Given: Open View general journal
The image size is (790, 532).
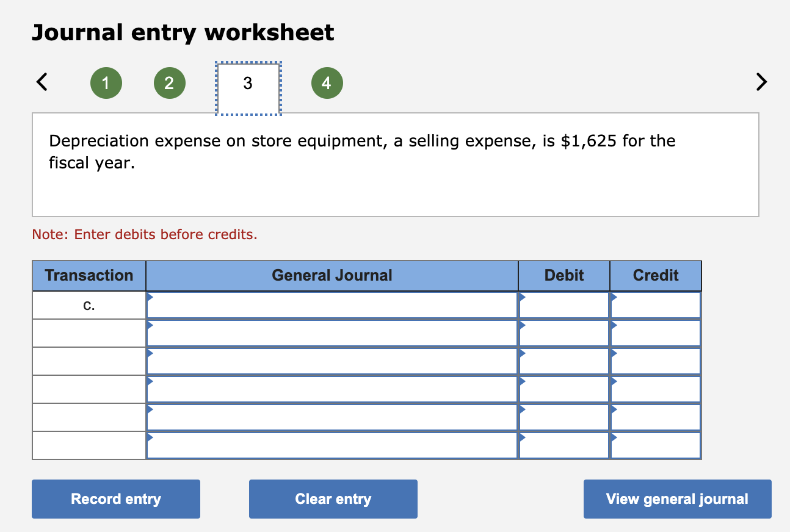Looking at the screenshot, I should 678,499.
